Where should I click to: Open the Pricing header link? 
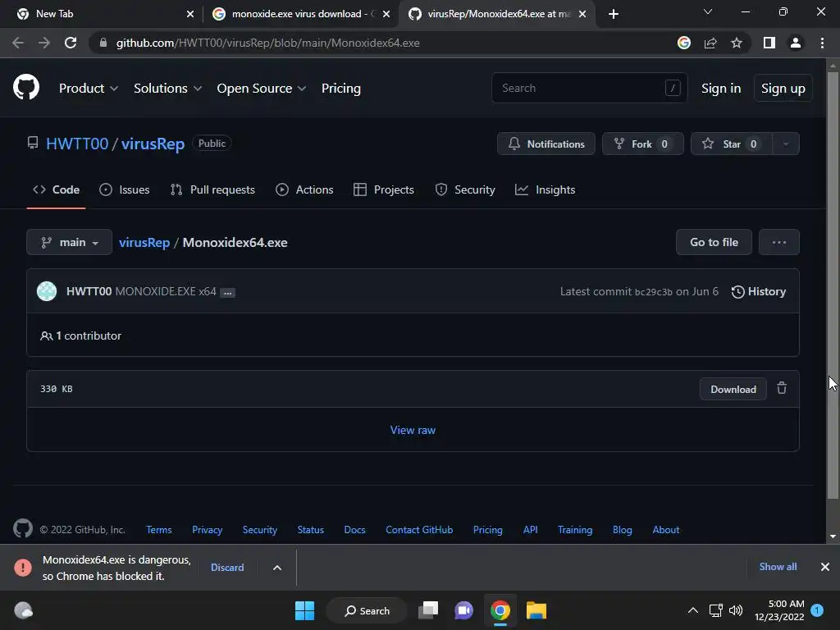(x=340, y=89)
